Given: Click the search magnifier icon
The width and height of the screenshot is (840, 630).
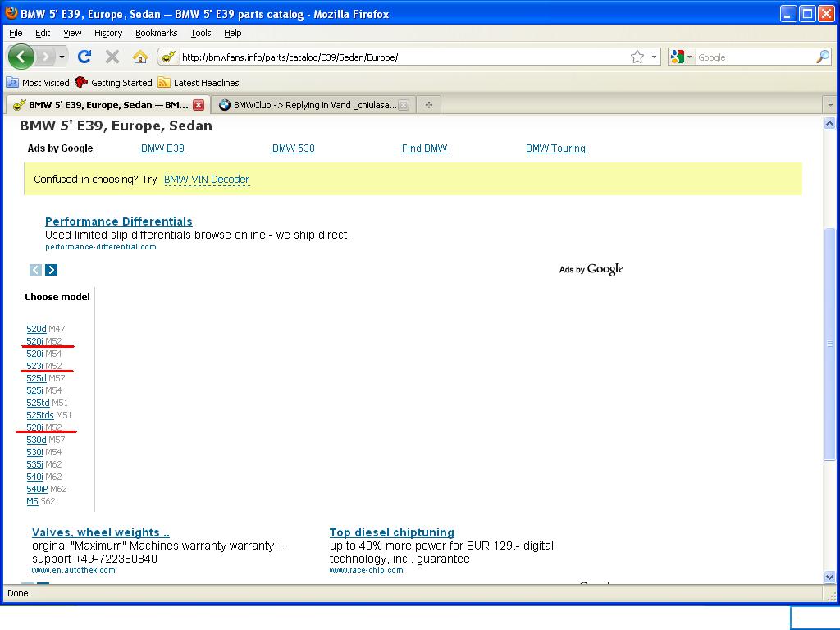Looking at the screenshot, I should [x=822, y=57].
